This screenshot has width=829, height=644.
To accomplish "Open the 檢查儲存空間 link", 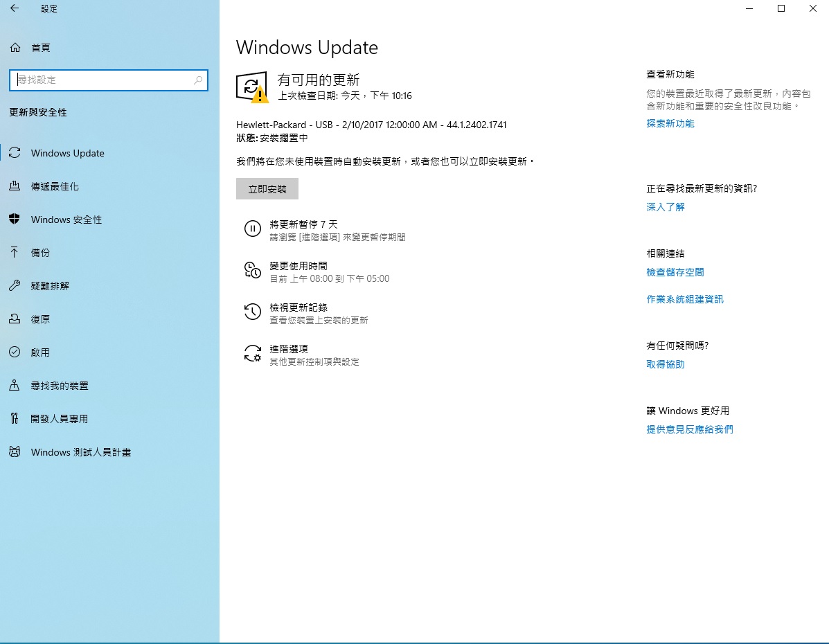I will pyautogui.click(x=675, y=272).
